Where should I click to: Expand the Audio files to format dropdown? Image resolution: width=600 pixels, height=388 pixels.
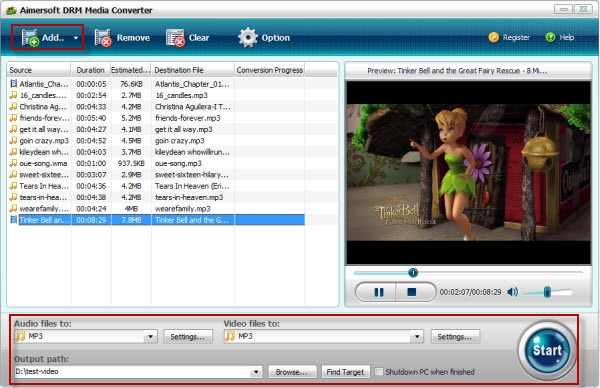(150, 337)
